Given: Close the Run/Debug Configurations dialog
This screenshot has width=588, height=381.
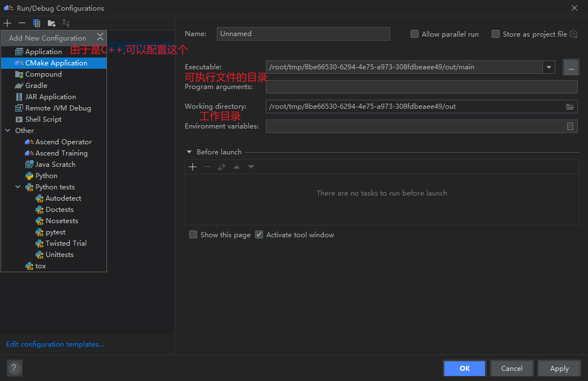Looking at the screenshot, I should point(574,8).
